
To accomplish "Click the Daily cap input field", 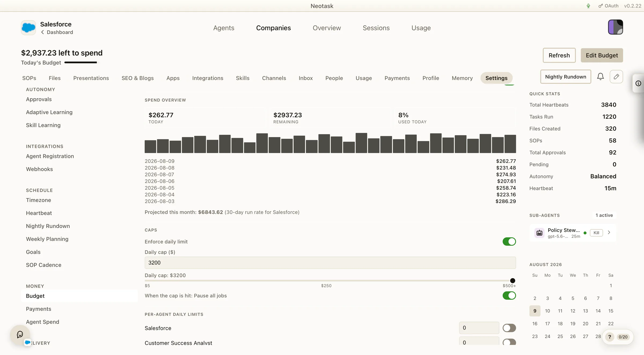I will 330,263.
